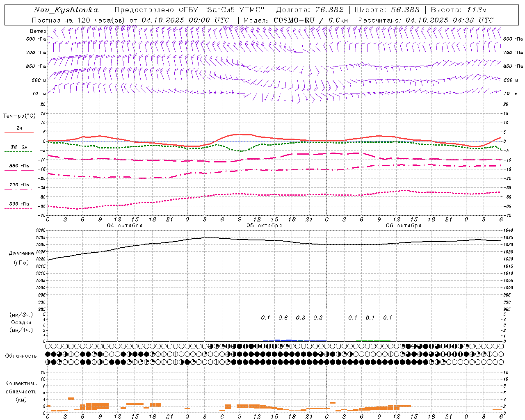This screenshot has width=525, height=420.
Task: Click the Прогноз на 120 часа(ов) header text
Action: click(x=130, y=20)
